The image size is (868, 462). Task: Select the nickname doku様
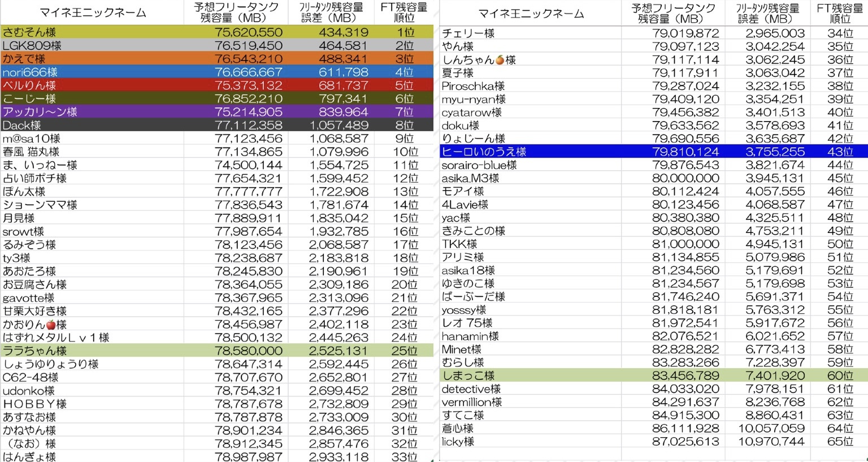461,126
